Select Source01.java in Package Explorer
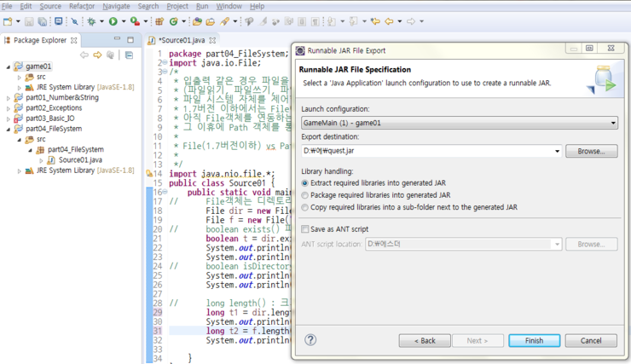This screenshot has height=364, width=631. pos(80,160)
